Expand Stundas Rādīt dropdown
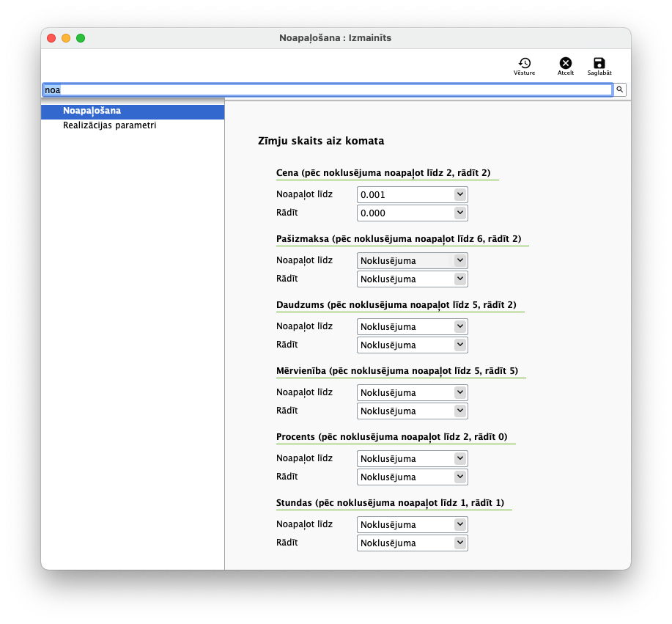 click(x=412, y=543)
